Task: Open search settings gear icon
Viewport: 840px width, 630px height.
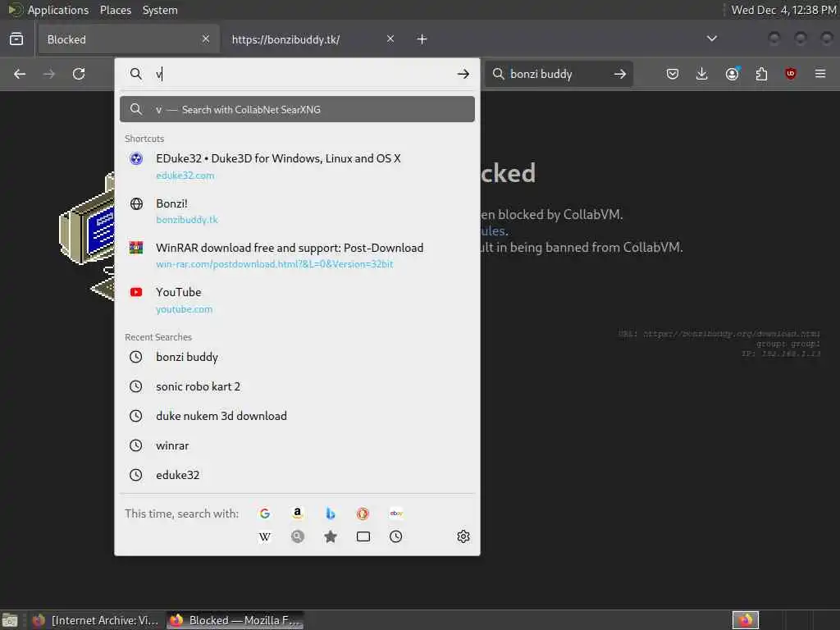Action: pos(463,536)
